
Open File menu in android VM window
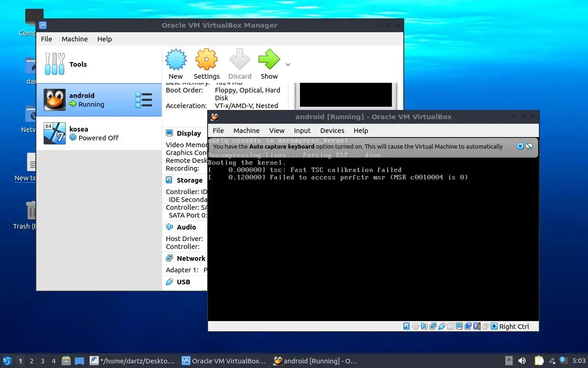click(218, 131)
